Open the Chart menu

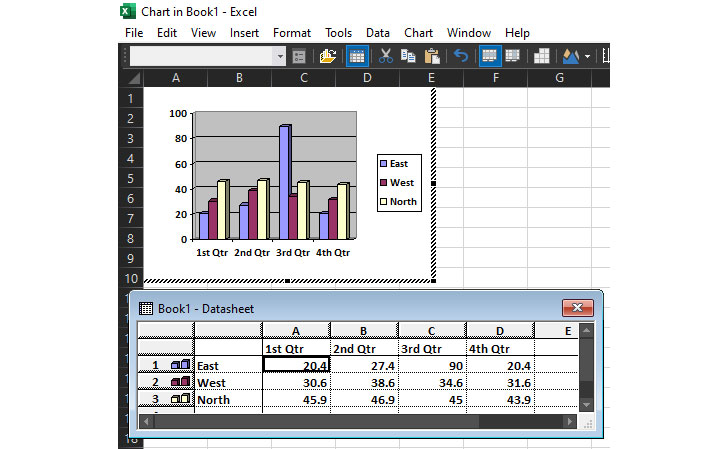[x=418, y=32]
